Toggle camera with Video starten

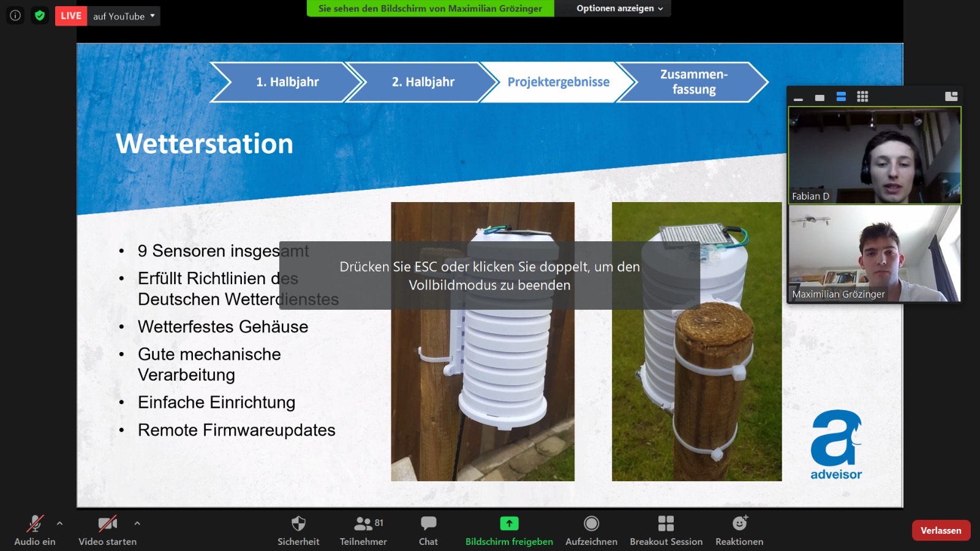coord(108,530)
